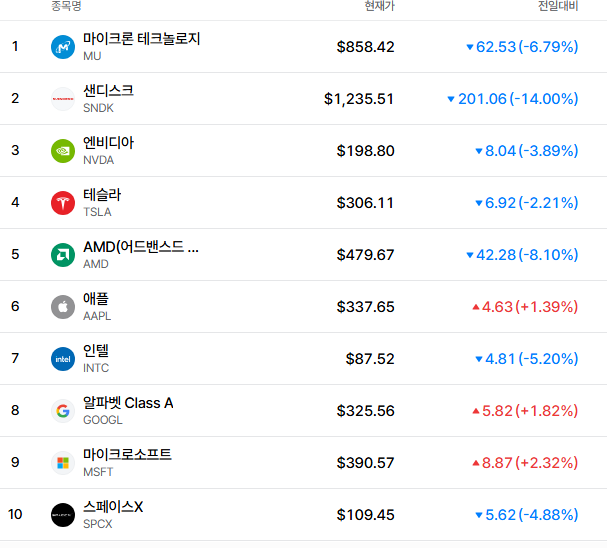Click the Google G logo icon
This screenshot has width=607, height=548.
(x=63, y=411)
